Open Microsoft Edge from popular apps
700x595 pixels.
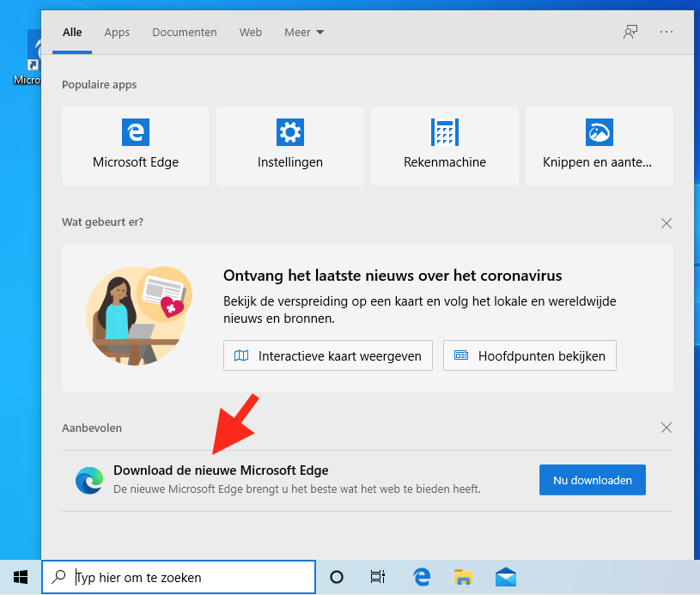click(136, 146)
